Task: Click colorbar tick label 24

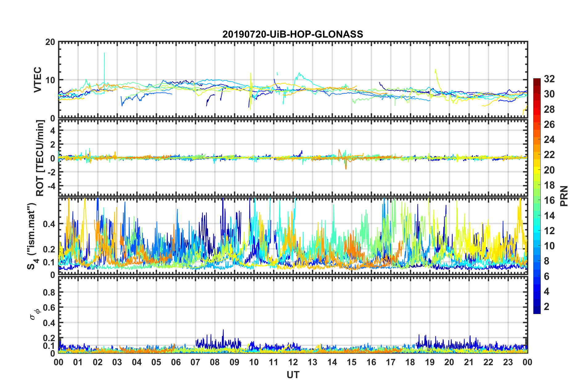Action: (549, 140)
